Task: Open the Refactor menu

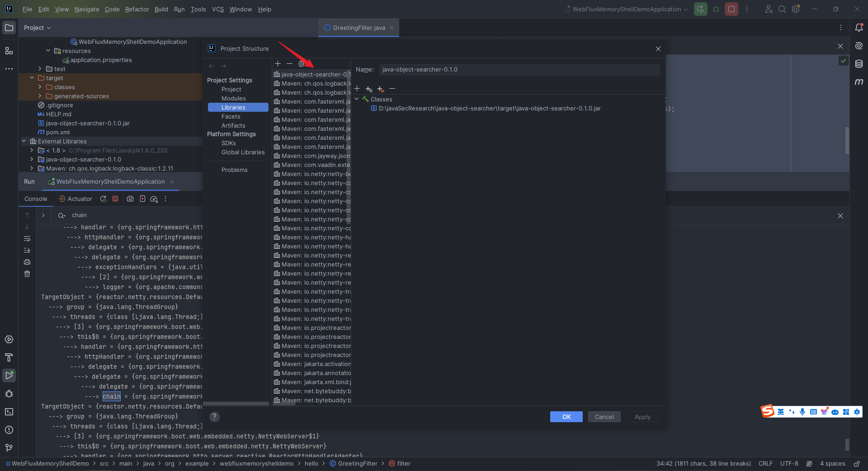Action: 137,9
